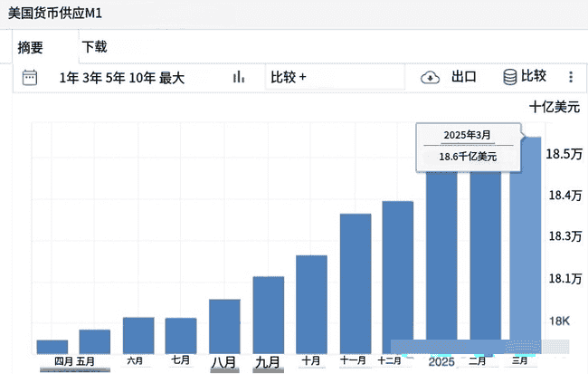Viewport: 588px width, 374px height.
Task: Switch to the 下载 tab
Action: pyautogui.click(x=94, y=46)
